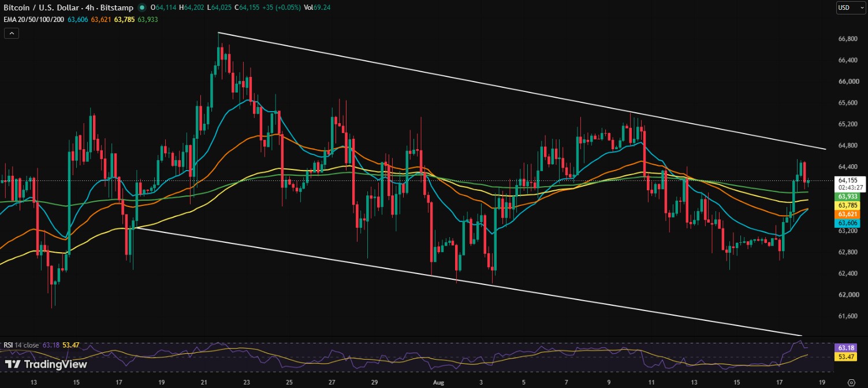The height and width of the screenshot is (388, 868).
Task: Click the purple 63.18 RSI scale tag
Action: [x=847, y=348]
